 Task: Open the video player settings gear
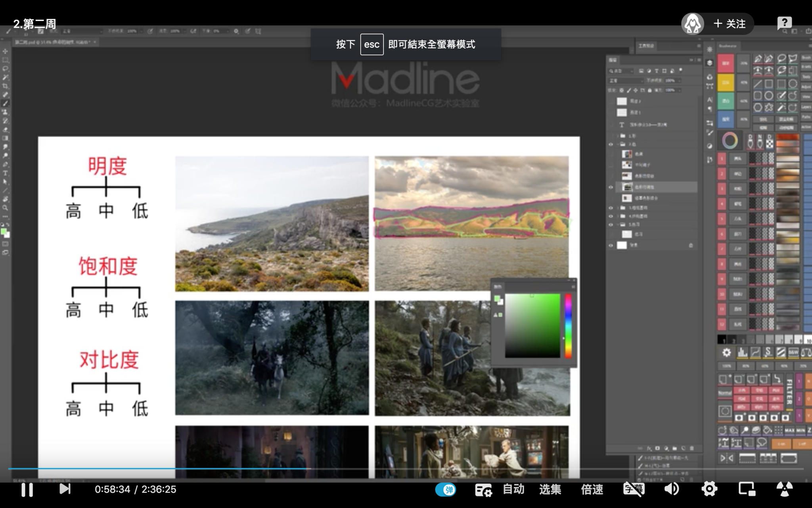[x=709, y=489]
